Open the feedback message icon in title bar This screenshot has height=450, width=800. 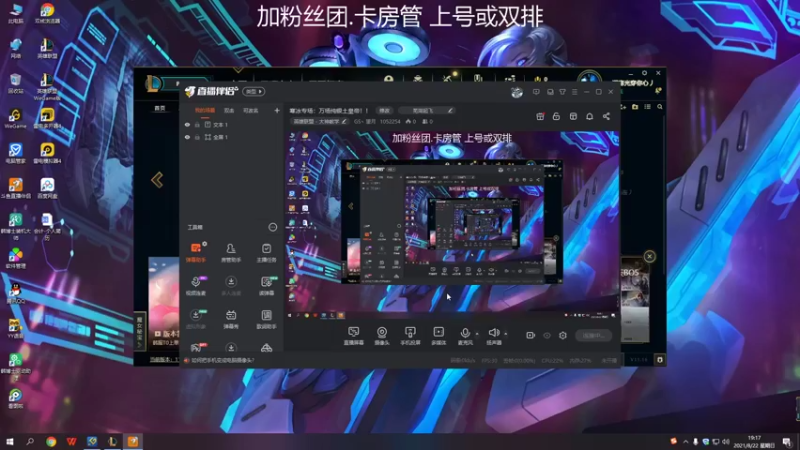tap(536, 92)
